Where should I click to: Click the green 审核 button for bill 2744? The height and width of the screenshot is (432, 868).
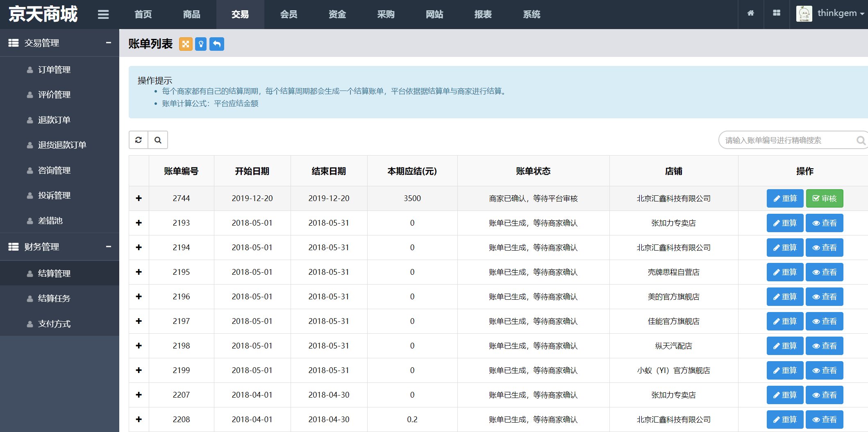point(825,198)
